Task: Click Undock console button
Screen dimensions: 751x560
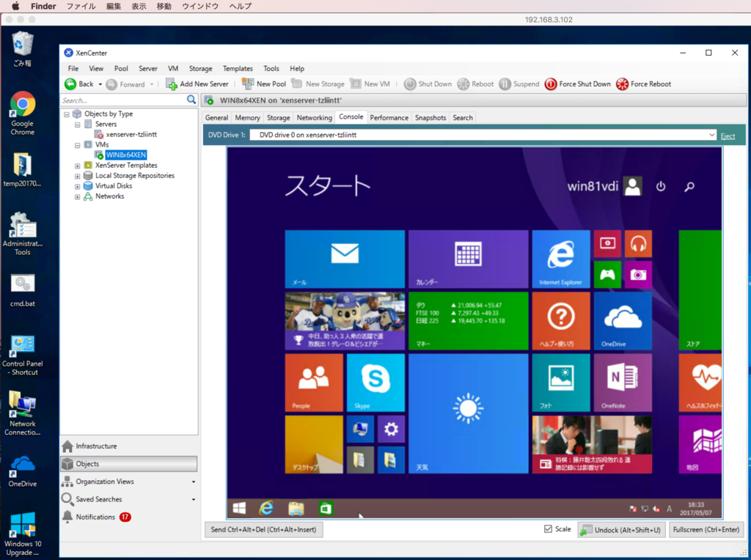Action: (x=621, y=530)
